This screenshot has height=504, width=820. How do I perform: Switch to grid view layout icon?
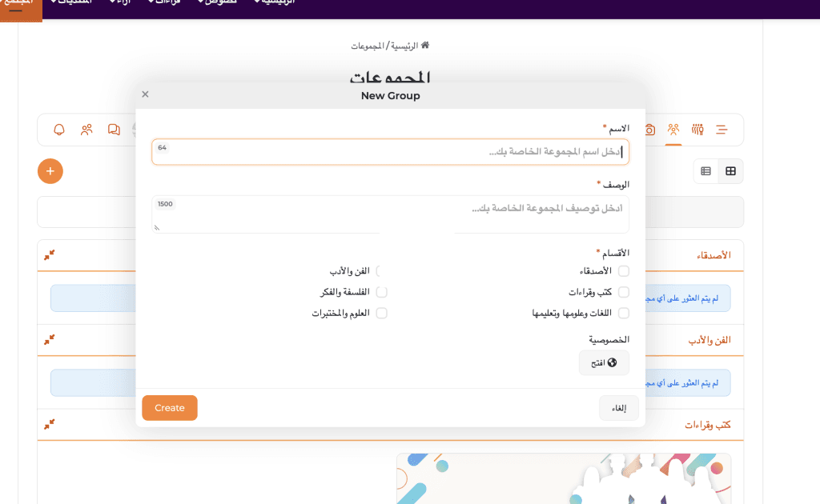pos(730,171)
